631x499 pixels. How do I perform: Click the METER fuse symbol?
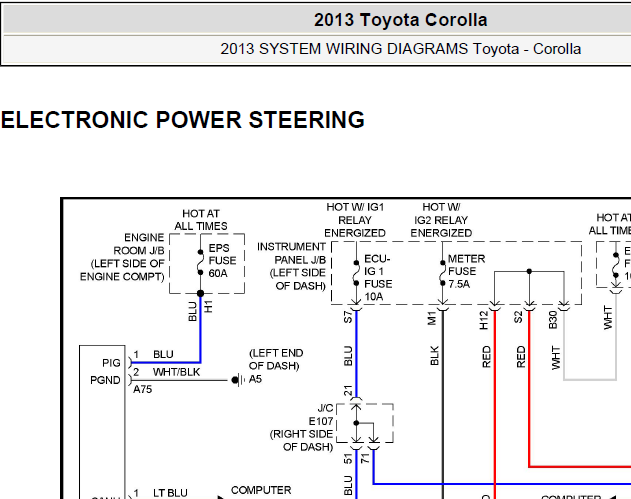tap(443, 273)
